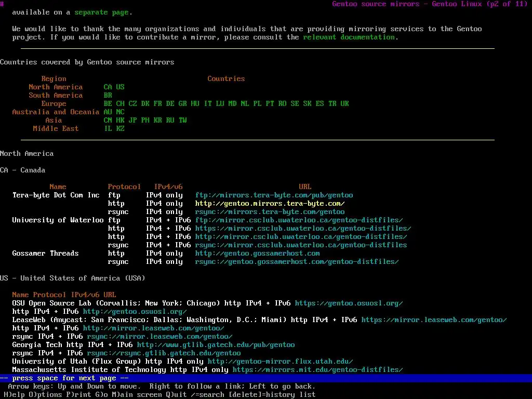Viewport: 532px width, 399px height.
Task: Open FR country link
Action: coord(158,104)
